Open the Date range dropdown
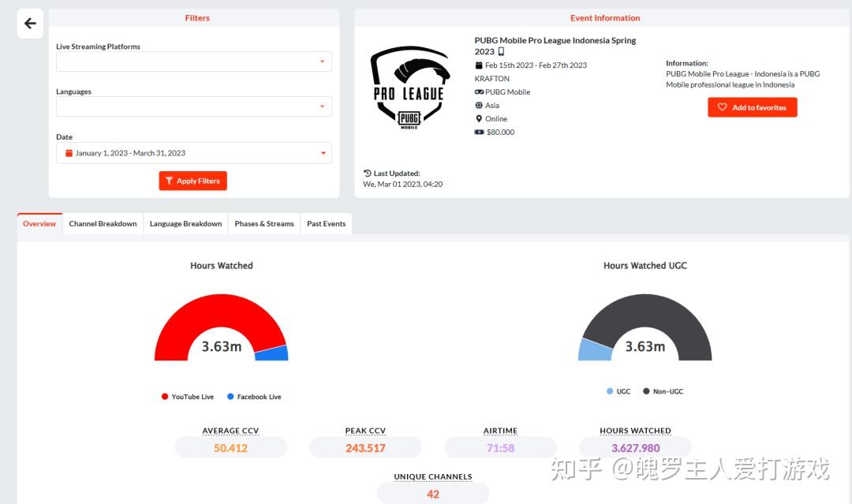Viewport: 852px width, 504px height. pyautogui.click(x=193, y=153)
